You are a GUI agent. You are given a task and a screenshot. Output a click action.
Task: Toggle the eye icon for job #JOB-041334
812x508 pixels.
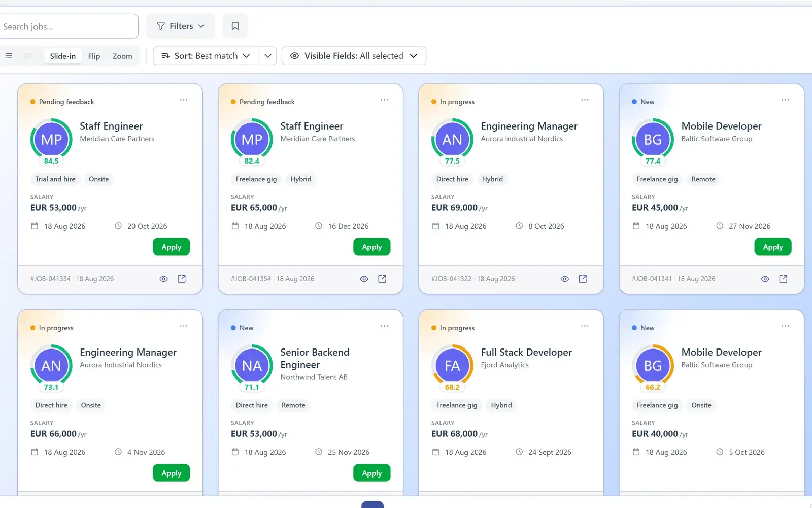click(x=163, y=279)
